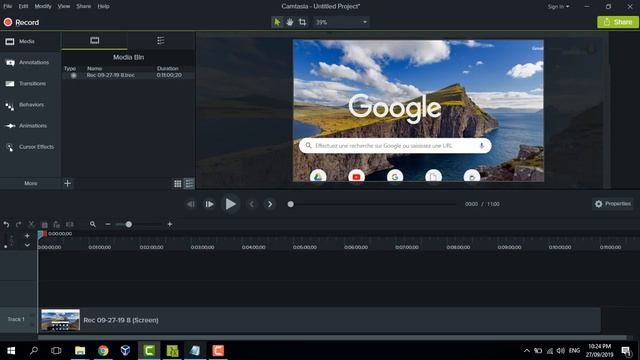Open the File menu
This screenshot has height=360, width=640.
tap(8, 6)
